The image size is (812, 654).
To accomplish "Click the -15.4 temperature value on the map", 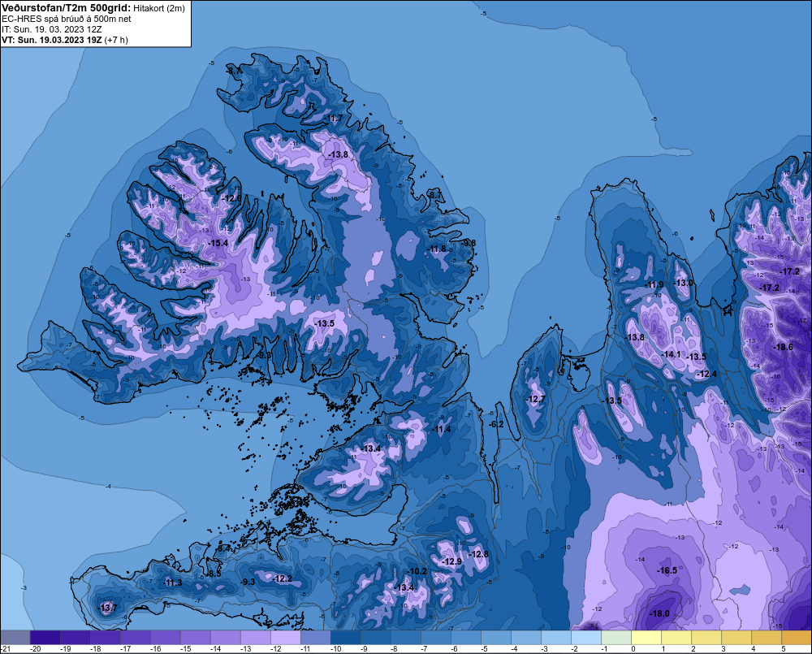I will point(218,243).
